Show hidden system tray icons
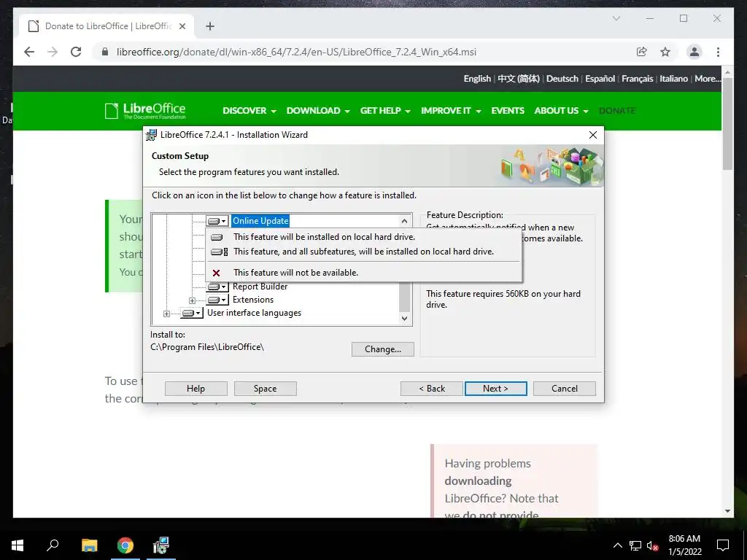 coord(617,545)
